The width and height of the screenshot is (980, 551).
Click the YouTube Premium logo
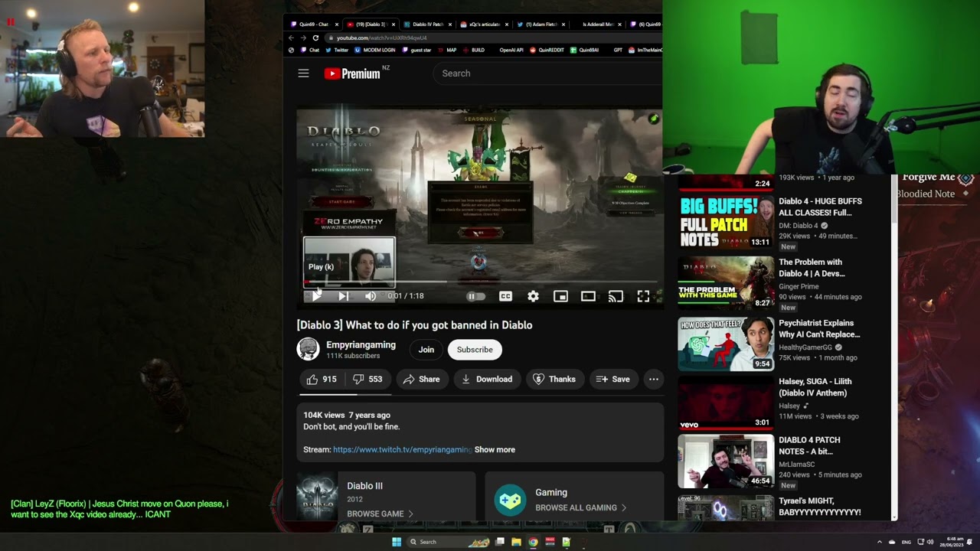coord(352,73)
